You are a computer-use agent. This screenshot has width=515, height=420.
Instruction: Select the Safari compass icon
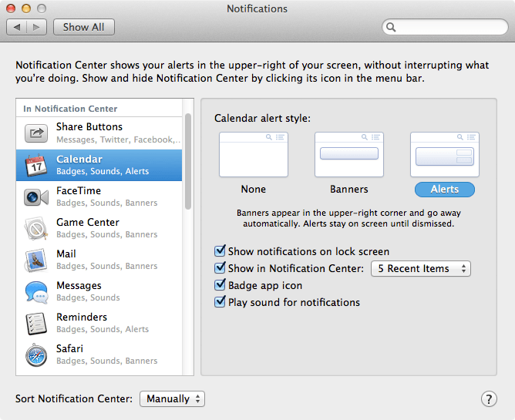tap(35, 354)
